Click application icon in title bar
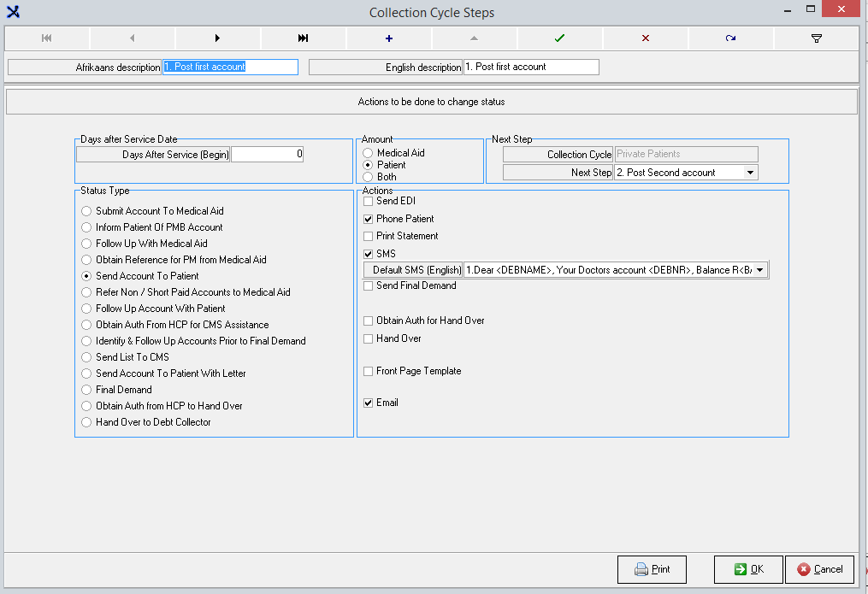This screenshot has width=868, height=594. pyautogui.click(x=13, y=12)
